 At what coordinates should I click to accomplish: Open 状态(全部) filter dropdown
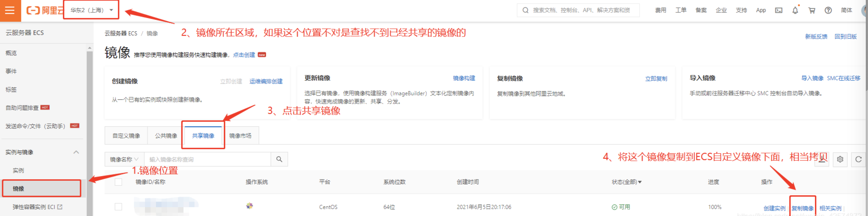tap(626, 182)
